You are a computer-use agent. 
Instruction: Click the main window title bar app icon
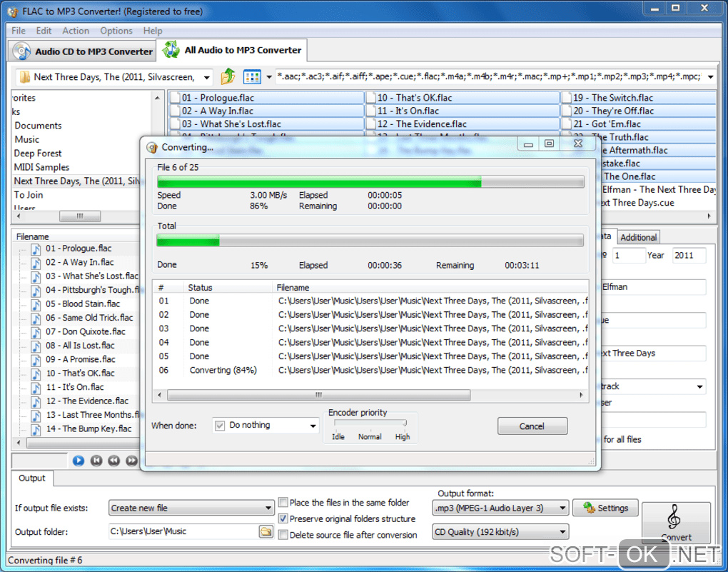[13, 11]
